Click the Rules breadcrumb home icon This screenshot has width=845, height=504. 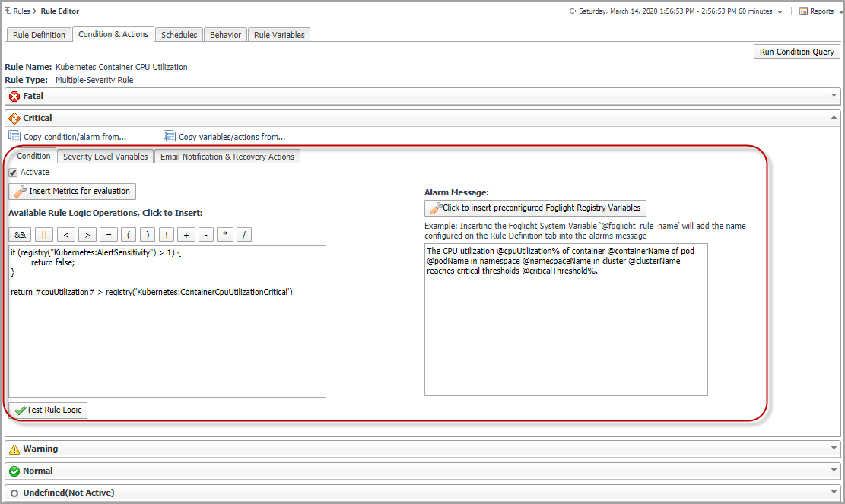tap(8, 11)
